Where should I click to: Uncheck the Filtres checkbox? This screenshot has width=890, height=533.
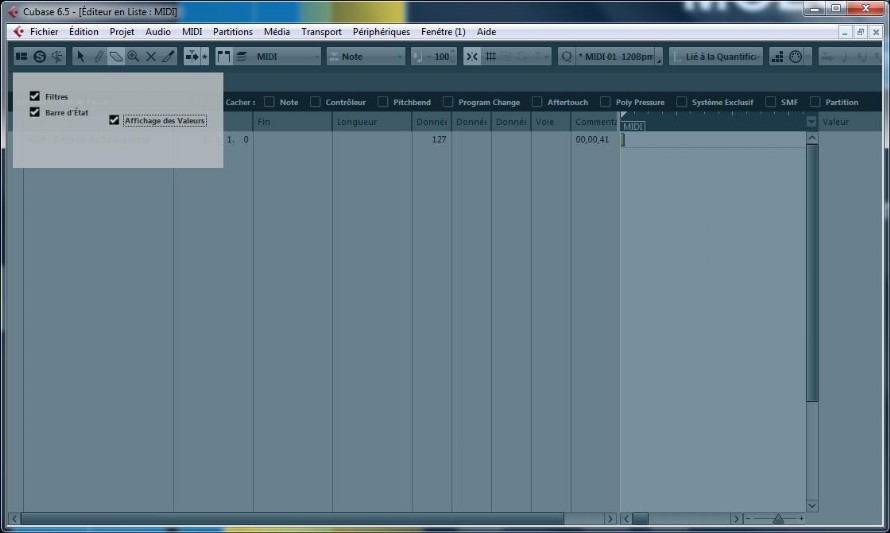click(35, 96)
